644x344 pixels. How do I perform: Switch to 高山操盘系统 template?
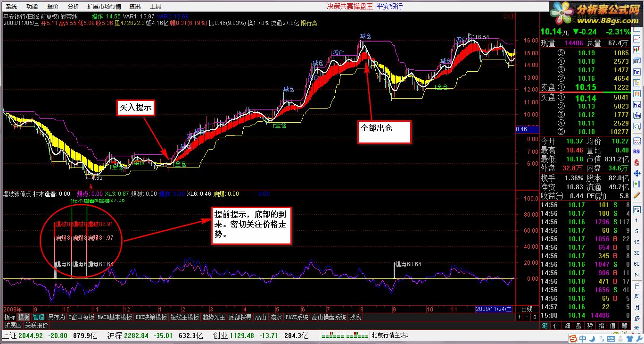point(329,317)
